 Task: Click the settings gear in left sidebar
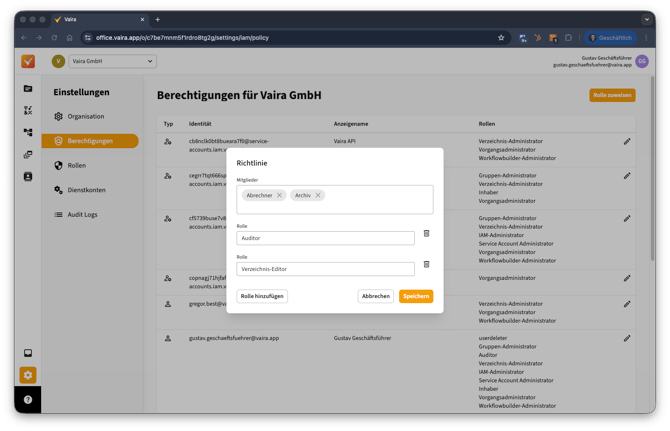click(x=28, y=375)
